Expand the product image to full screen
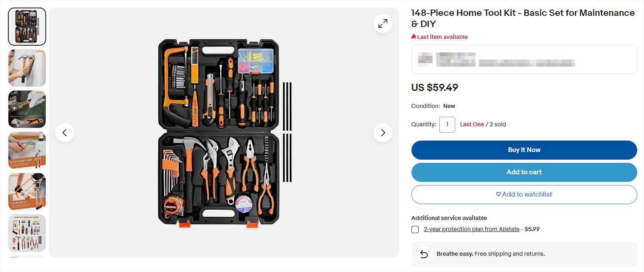644x272 pixels. pyautogui.click(x=382, y=23)
